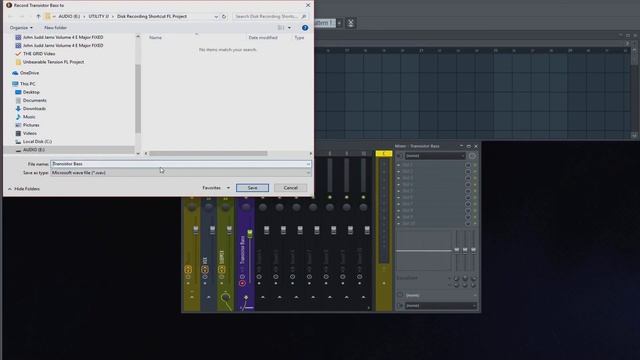Expand the File name dropdown arrow
Screen dimensions: 640x360
click(x=308, y=164)
